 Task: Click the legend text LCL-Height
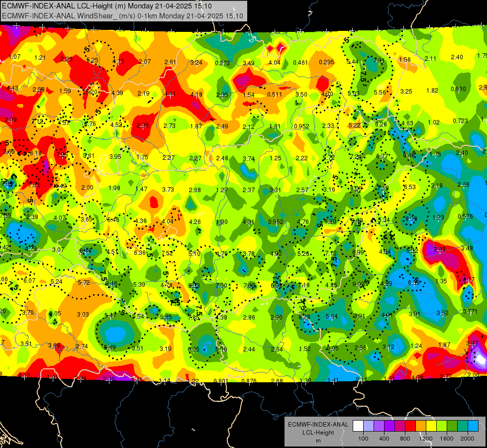click(318, 433)
